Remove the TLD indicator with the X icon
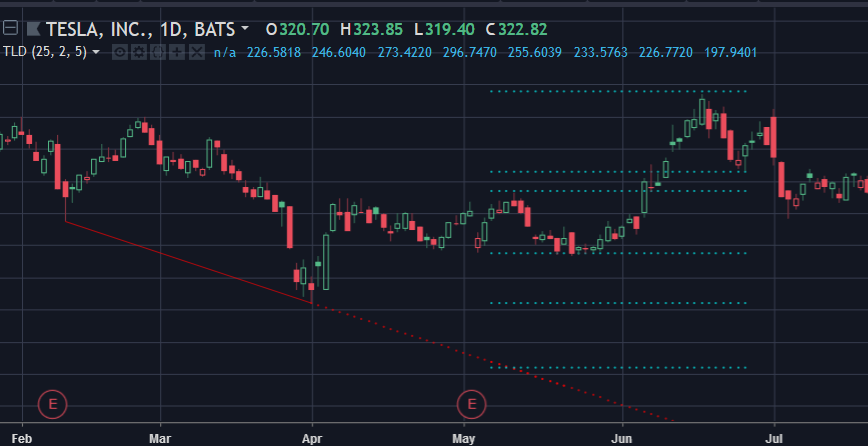The width and height of the screenshot is (868, 446). click(x=197, y=53)
